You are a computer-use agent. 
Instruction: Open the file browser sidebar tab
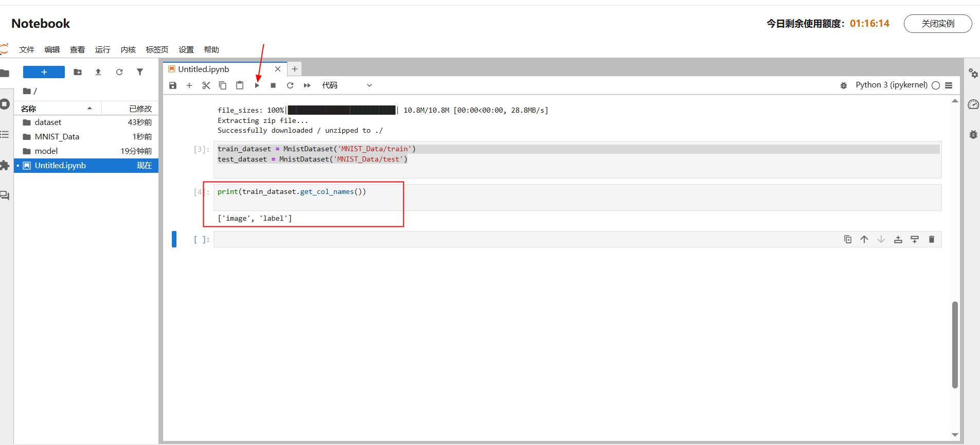tap(5, 73)
